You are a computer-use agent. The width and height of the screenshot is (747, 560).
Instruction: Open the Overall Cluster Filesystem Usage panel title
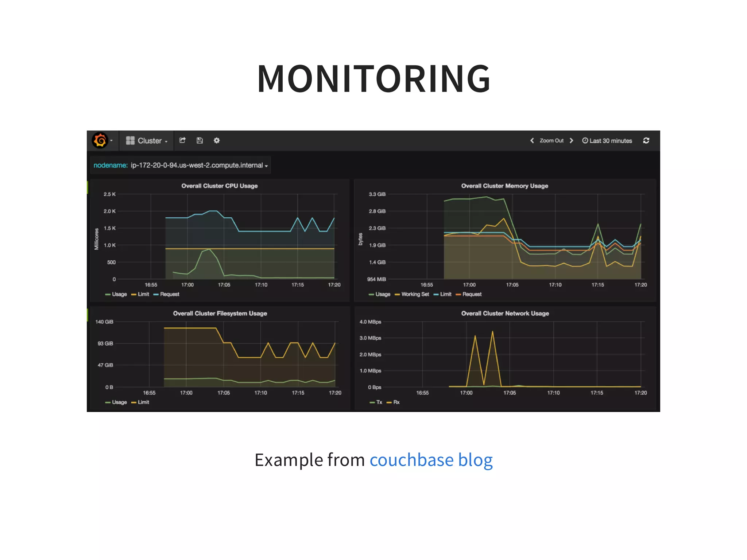tap(220, 314)
